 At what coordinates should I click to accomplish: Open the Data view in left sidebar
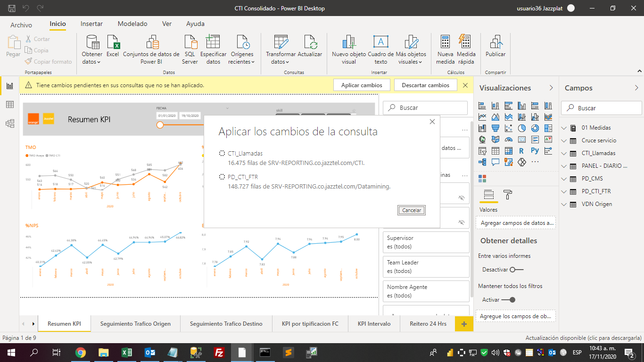(x=9, y=105)
